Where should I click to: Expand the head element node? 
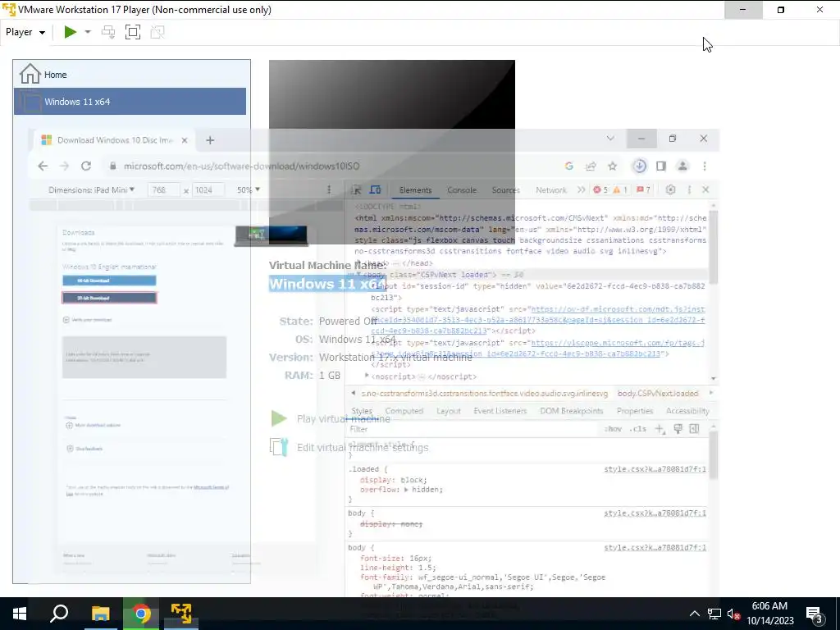(359, 263)
